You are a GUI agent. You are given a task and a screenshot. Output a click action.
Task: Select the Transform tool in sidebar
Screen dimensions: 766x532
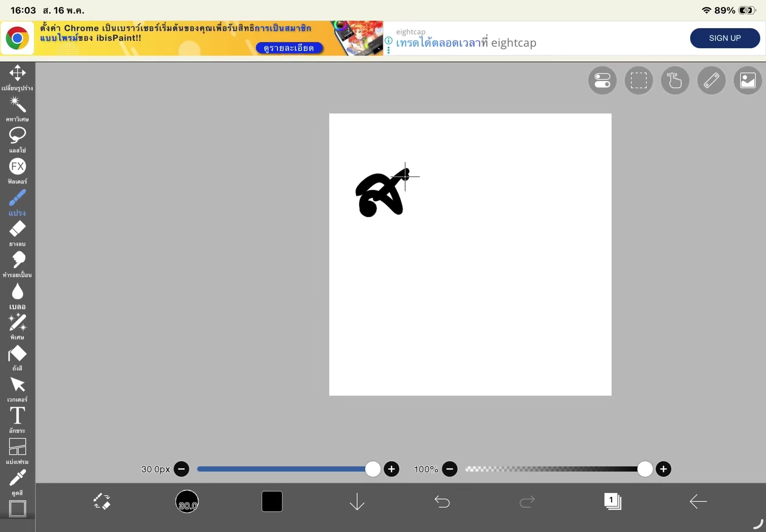[17, 77]
